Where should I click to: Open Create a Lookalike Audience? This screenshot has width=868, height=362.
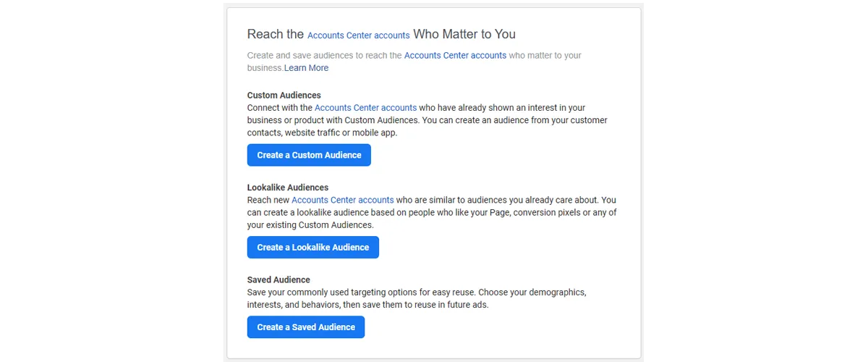pyautogui.click(x=313, y=247)
